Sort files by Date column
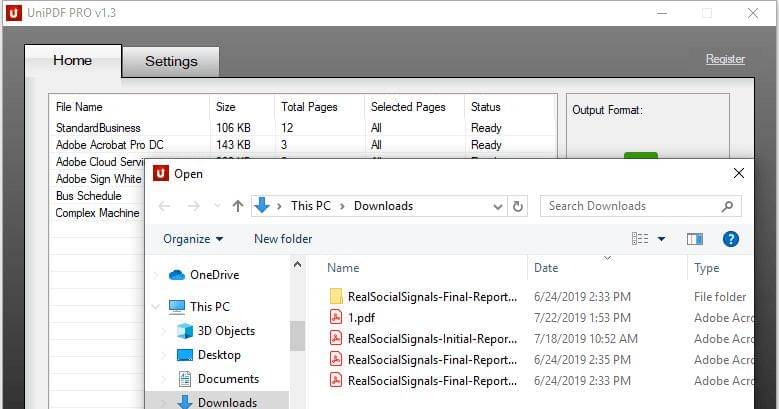The image size is (779, 409). click(546, 268)
